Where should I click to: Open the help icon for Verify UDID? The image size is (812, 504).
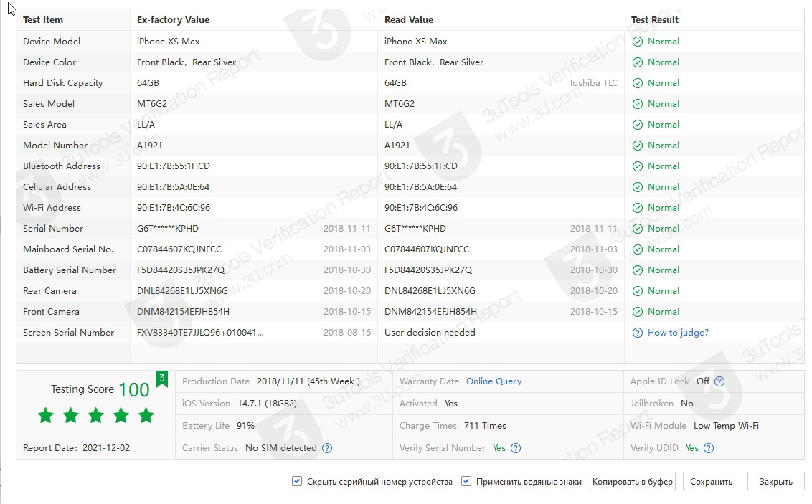point(709,448)
